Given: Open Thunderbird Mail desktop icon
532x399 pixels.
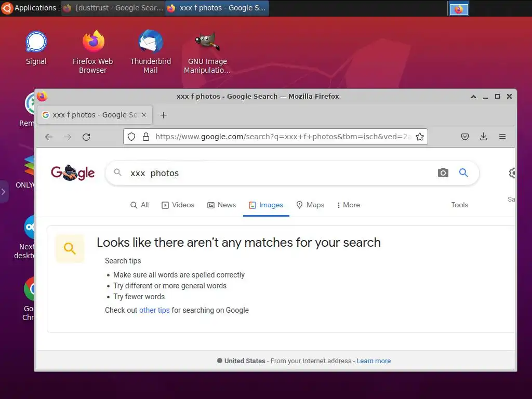Looking at the screenshot, I should 151,51.
